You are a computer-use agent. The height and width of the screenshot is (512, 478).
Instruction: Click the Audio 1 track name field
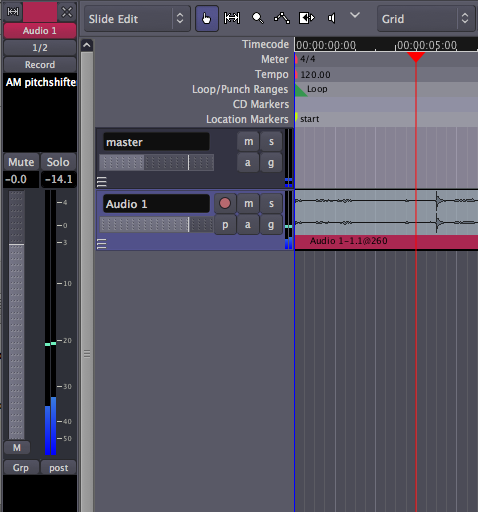156,204
